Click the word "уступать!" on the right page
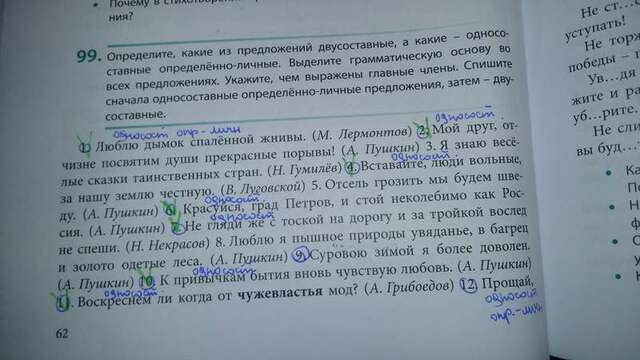Image resolution: width=640 pixels, height=360 pixels. 596,29
